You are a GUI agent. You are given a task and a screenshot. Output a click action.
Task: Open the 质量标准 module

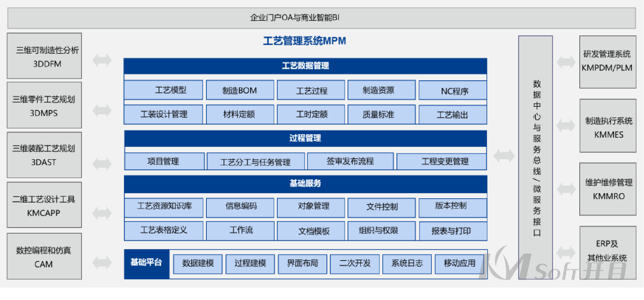pyautogui.click(x=381, y=114)
